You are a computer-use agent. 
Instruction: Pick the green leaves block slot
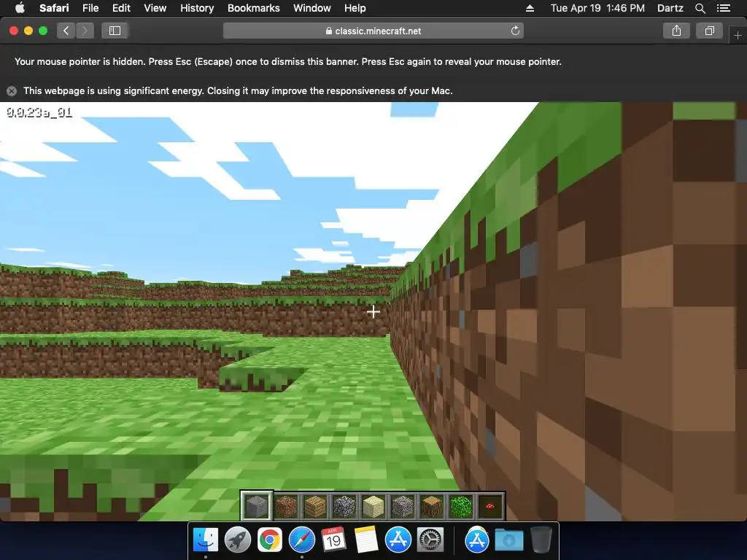coord(461,506)
